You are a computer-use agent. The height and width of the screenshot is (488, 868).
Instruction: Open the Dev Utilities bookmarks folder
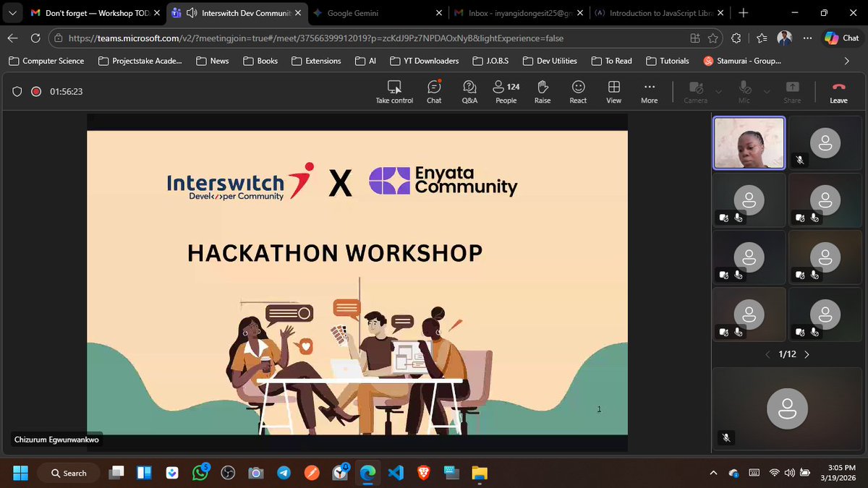549,61
